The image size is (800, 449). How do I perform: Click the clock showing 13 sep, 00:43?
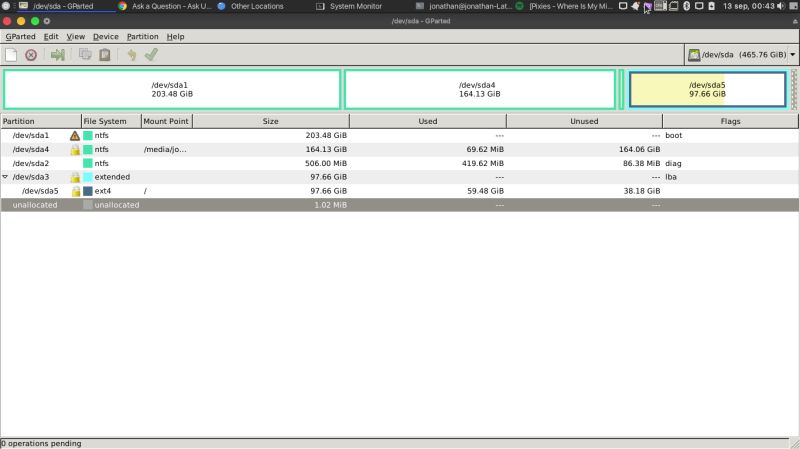click(x=748, y=6)
